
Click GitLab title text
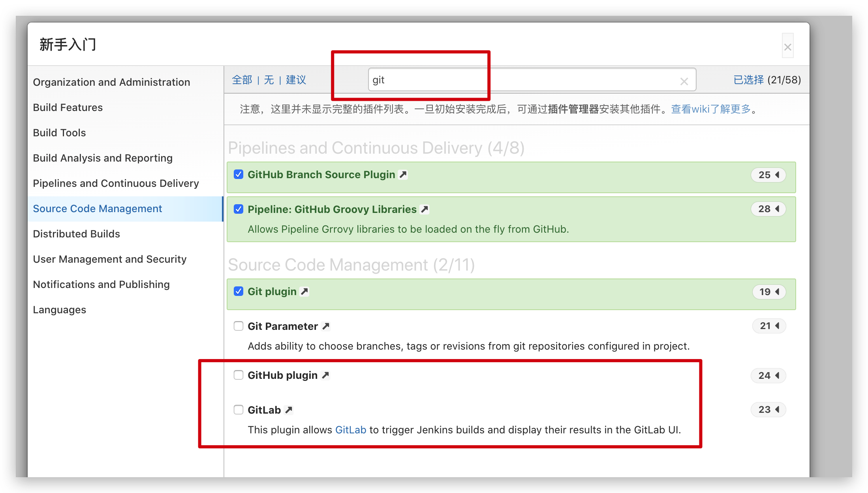click(264, 410)
